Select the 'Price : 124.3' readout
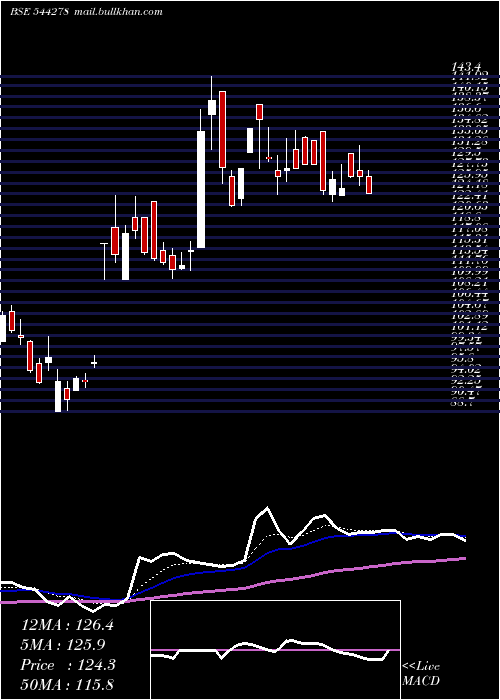This screenshot has height=700, width=500. point(68,665)
